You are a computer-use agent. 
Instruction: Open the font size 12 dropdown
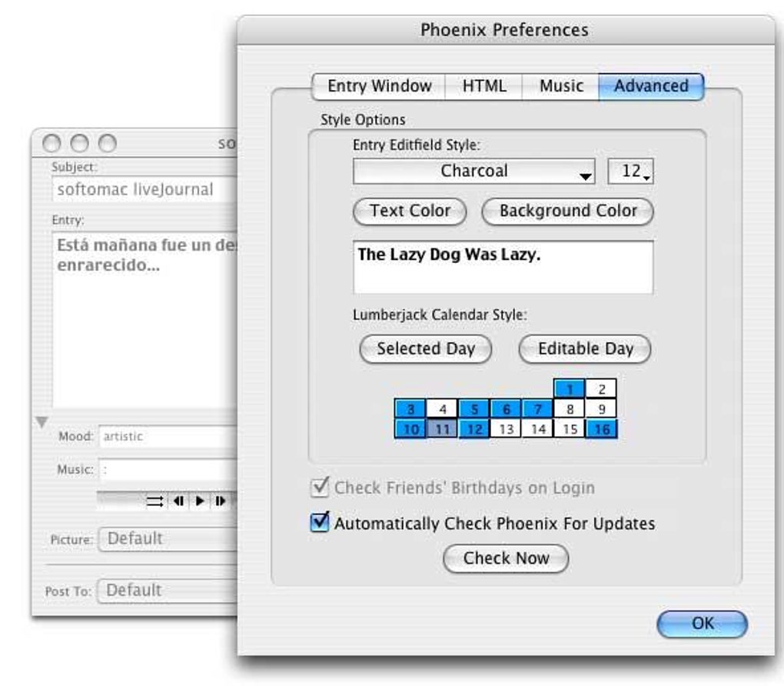pyautogui.click(x=631, y=171)
